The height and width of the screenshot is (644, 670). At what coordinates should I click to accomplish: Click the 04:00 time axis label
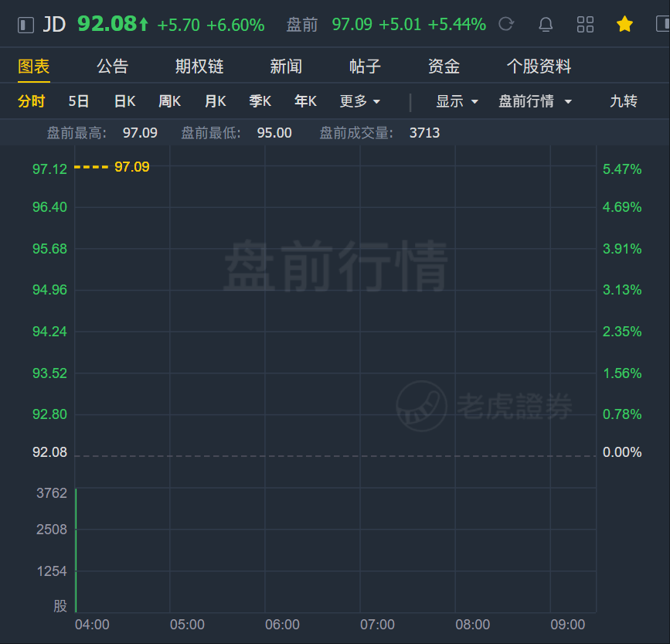92,625
